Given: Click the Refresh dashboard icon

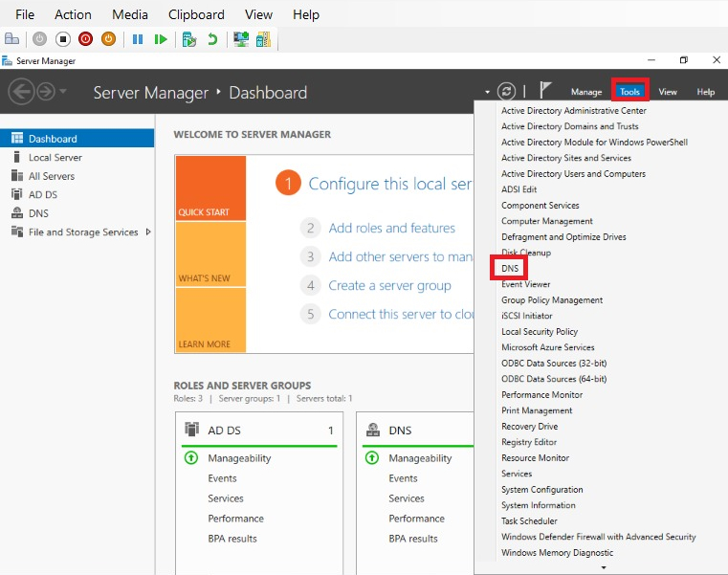Looking at the screenshot, I should tap(506, 91).
